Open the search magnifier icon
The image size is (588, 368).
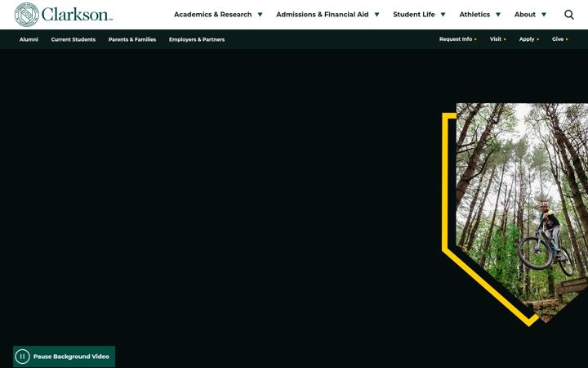pos(569,15)
